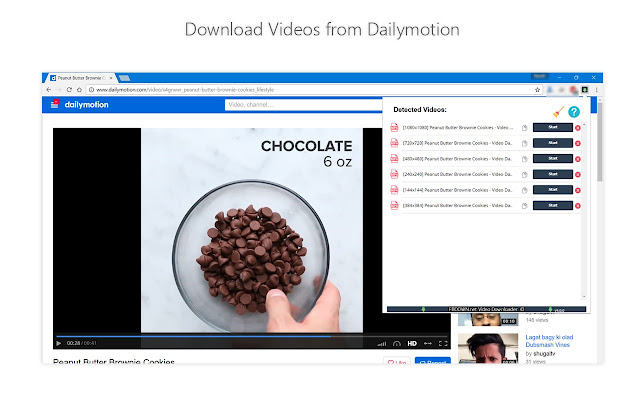This screenshot has height=400, width=640.
Task: Click the red file icon of 720x720 row
Action: pyautogui.click(x=394, y=143)
